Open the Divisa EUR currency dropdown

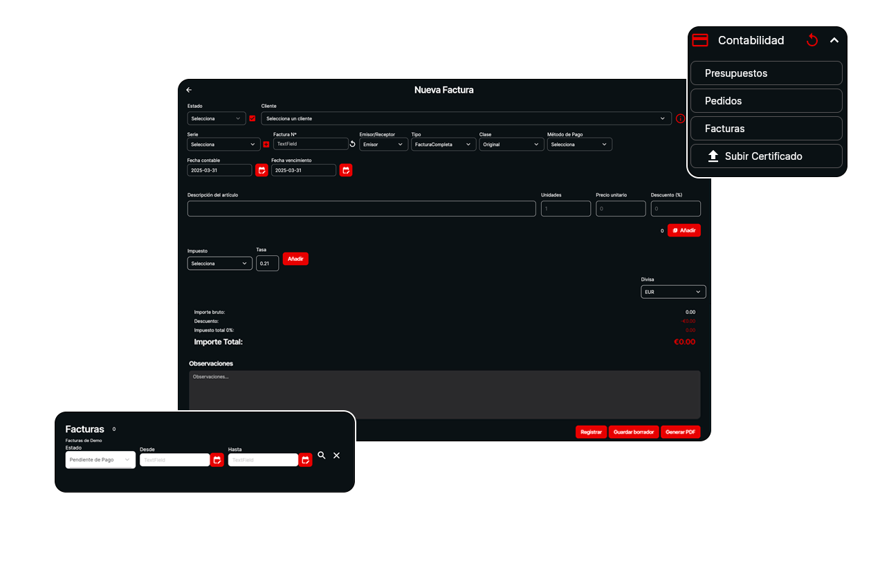pyautogui.click(x=673, y=292)
